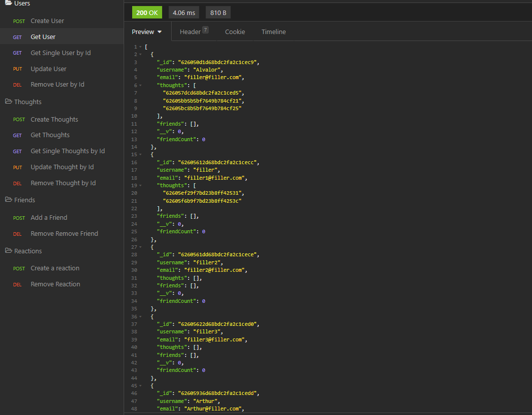This screenshot has width=532, height=415.
Task: Open Remove User by Id request
Action: 62,84
